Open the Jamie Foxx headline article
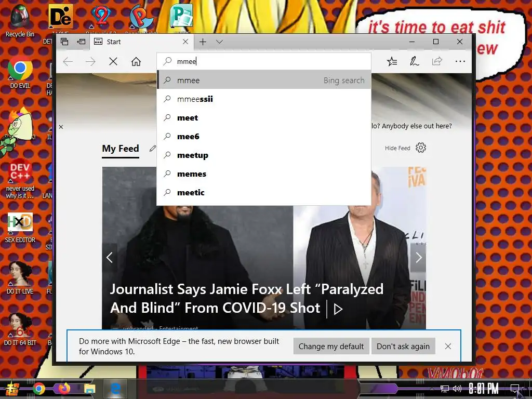This screenshot has width=532, height=399. (247, 299)
